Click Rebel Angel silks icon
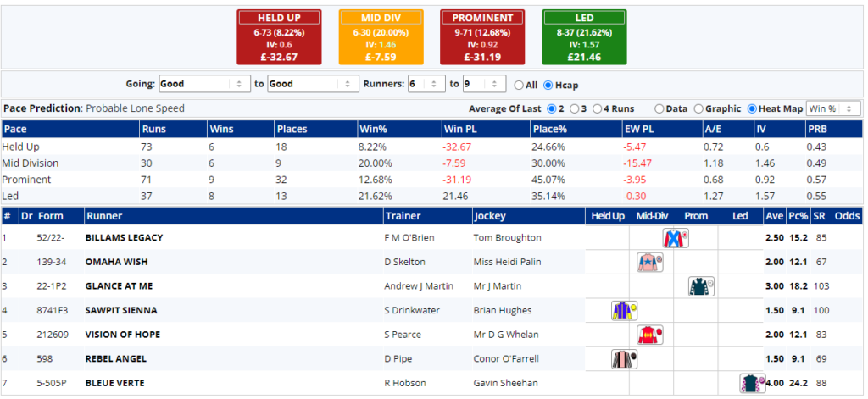This screenshot has width=868, height=399. pyautogui.click(x=623, y=359)
